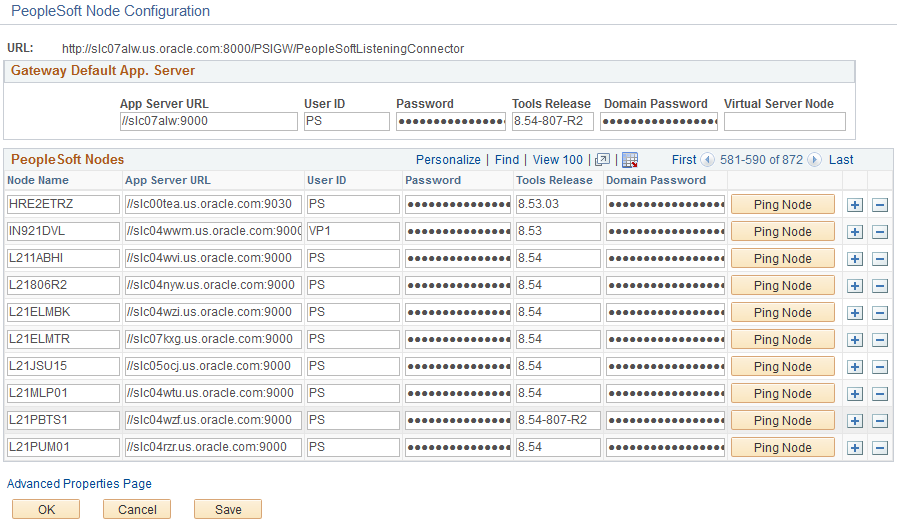Click View 100 link
This screenshot has height=523, width=897.
(558, 160)
